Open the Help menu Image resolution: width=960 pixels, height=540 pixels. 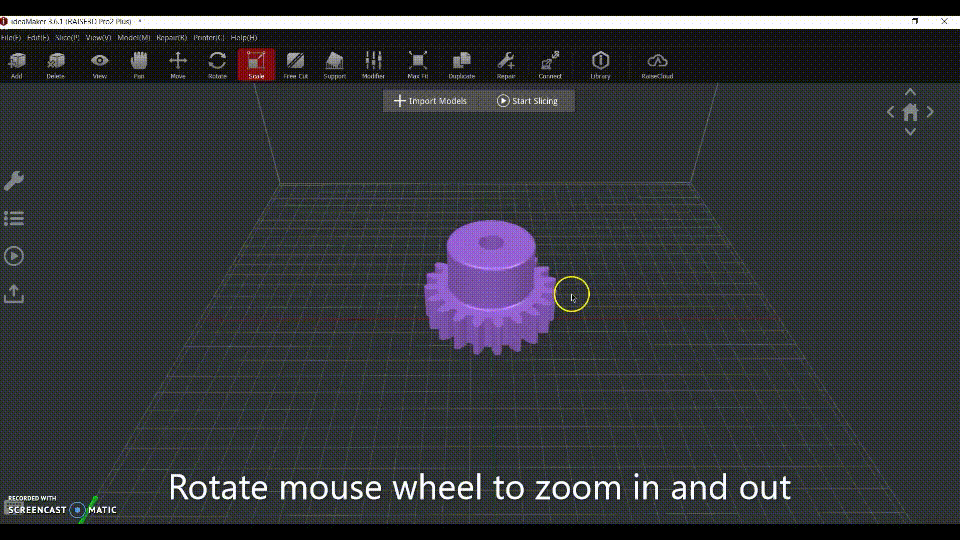[x=244, y=37]
